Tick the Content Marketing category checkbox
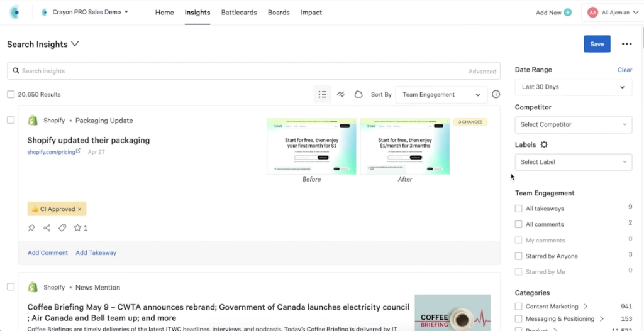Image resolution: width=644 pixels, height=331 pixels. coord(519,307)
